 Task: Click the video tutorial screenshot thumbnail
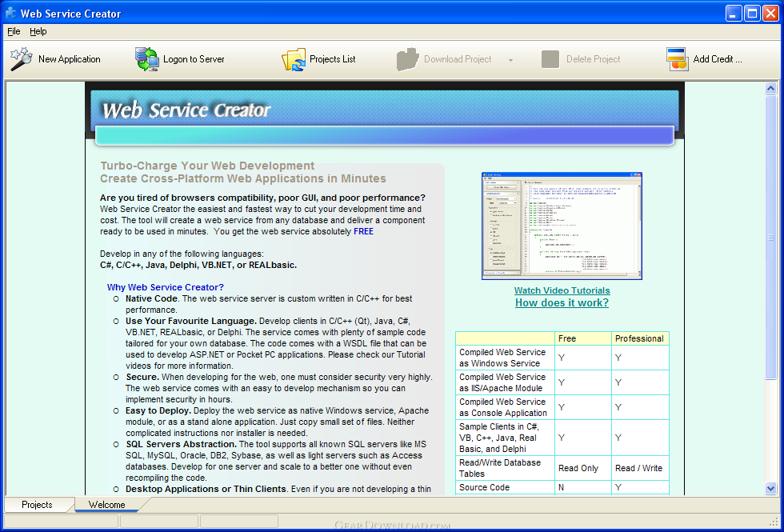pos(562,226)
